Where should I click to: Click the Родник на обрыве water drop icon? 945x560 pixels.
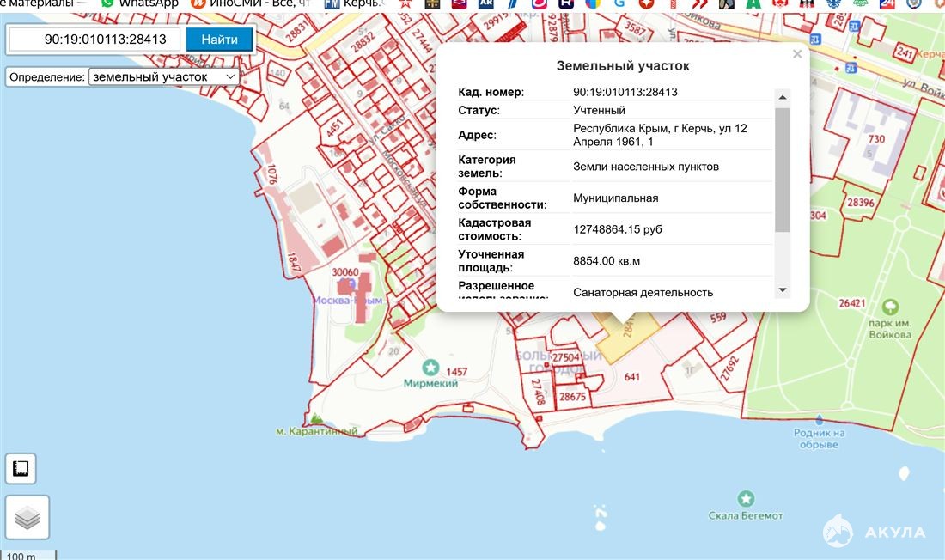[x=820, y=420]
